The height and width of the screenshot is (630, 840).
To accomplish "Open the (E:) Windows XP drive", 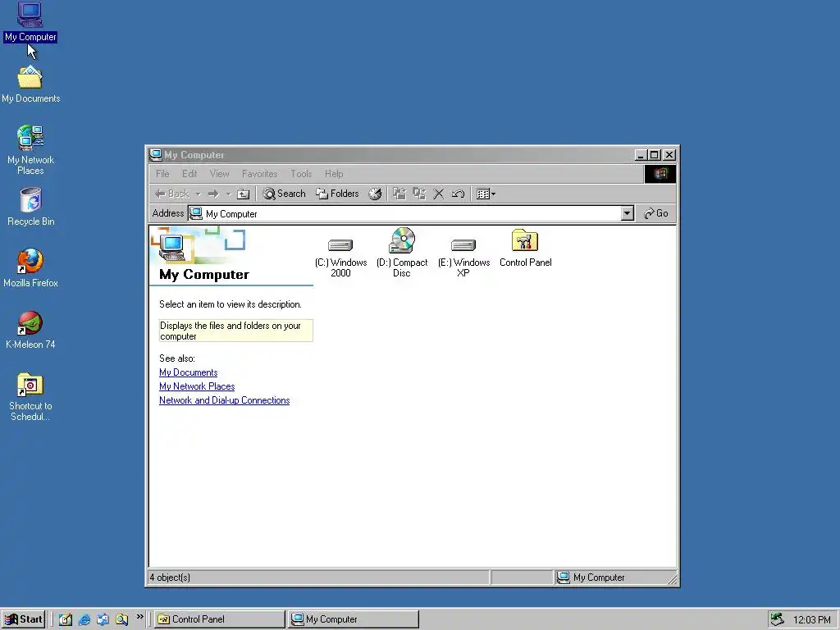I will pos(463,257).
